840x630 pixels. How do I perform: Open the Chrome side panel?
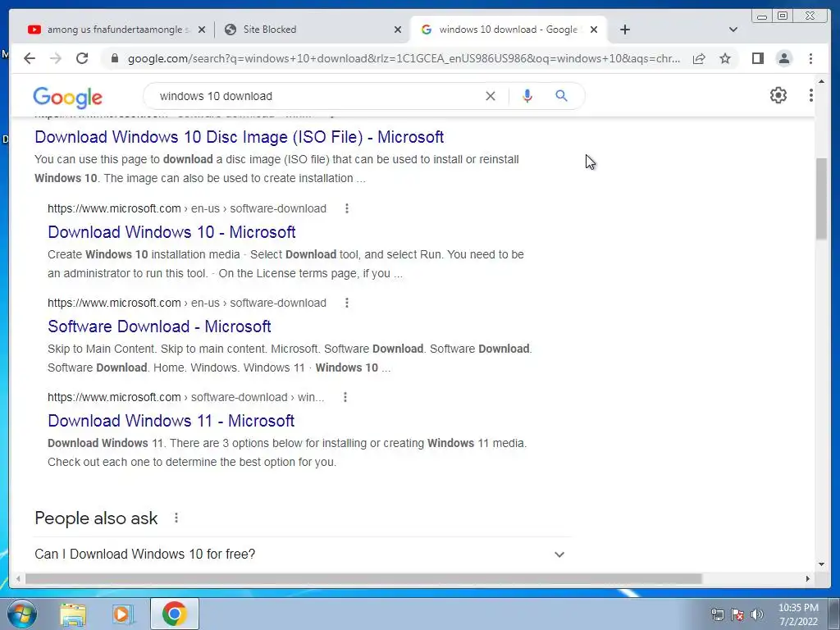(757, 58)
